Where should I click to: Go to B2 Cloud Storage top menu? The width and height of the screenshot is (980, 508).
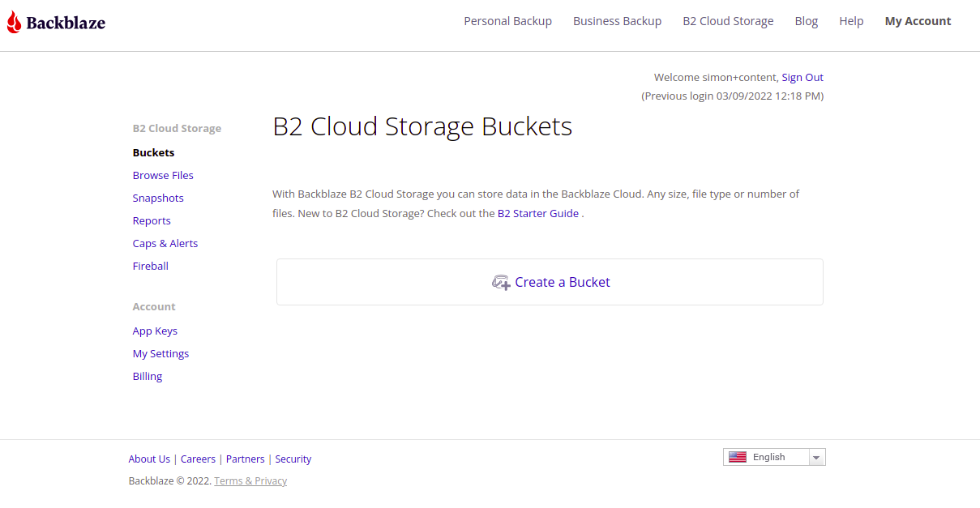coord(728,21)
